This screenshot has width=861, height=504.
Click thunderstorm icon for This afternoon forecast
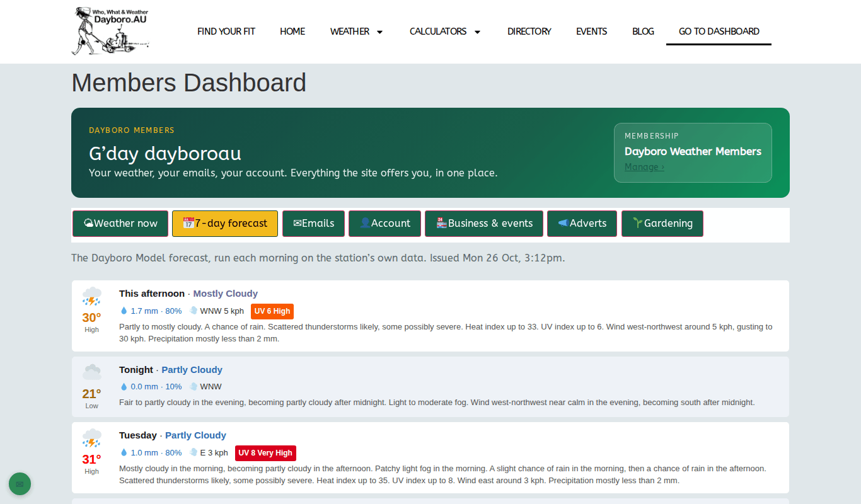(x=92, y=297)
